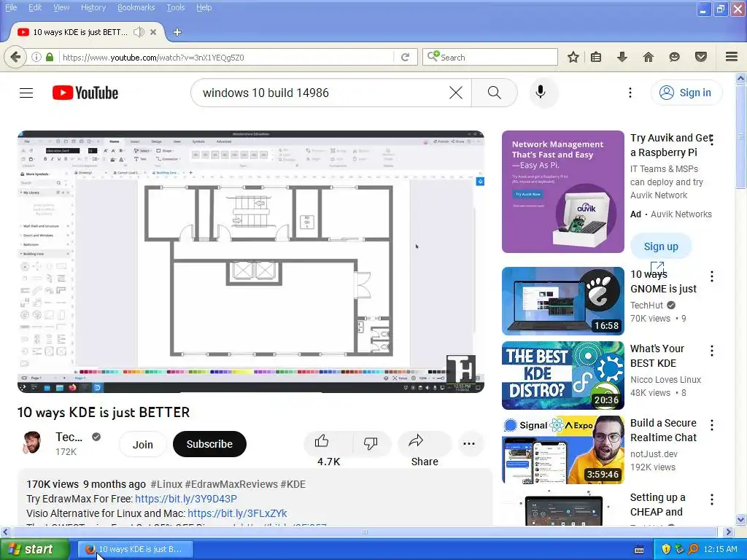Viewport: 747px width, 560px height.
Task: Open the File menu
Action: tap(11, 7)
